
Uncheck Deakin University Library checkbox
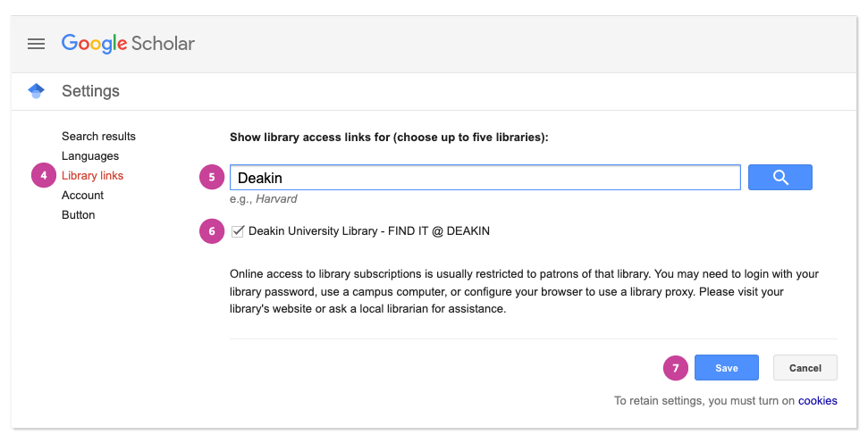pyautogui.click(x=238, y=231)
